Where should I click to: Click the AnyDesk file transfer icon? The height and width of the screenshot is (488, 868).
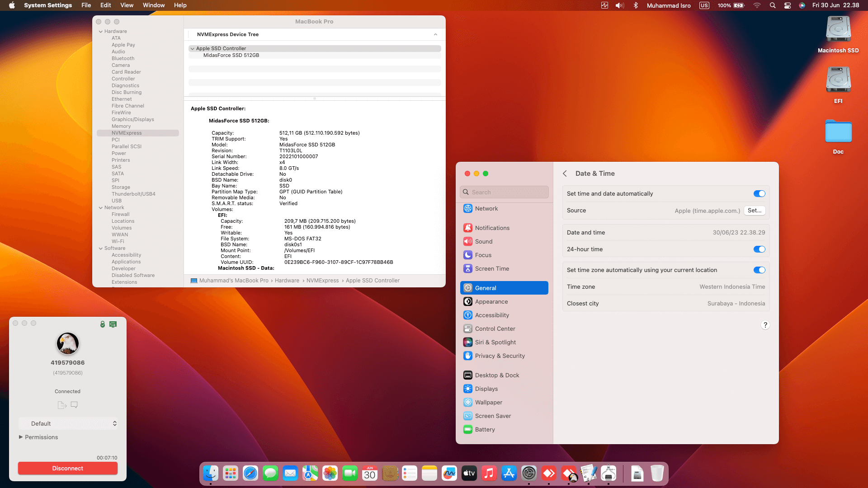[x=62, y=405]
